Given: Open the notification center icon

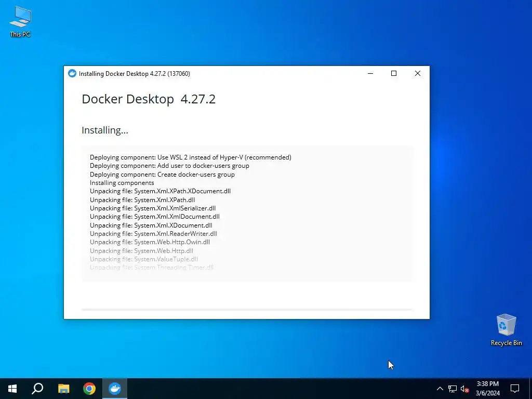Looking at the screenshot, I should (x=515, y=389).
